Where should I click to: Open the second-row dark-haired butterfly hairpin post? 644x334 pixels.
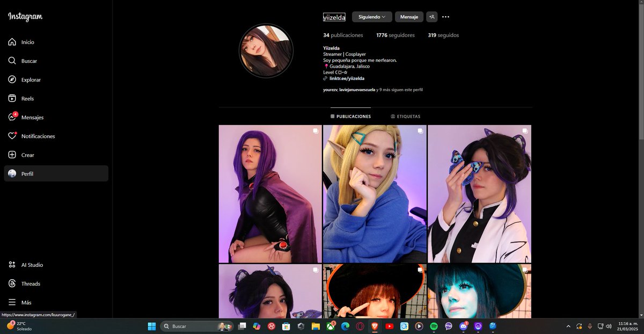click(270, 291)
